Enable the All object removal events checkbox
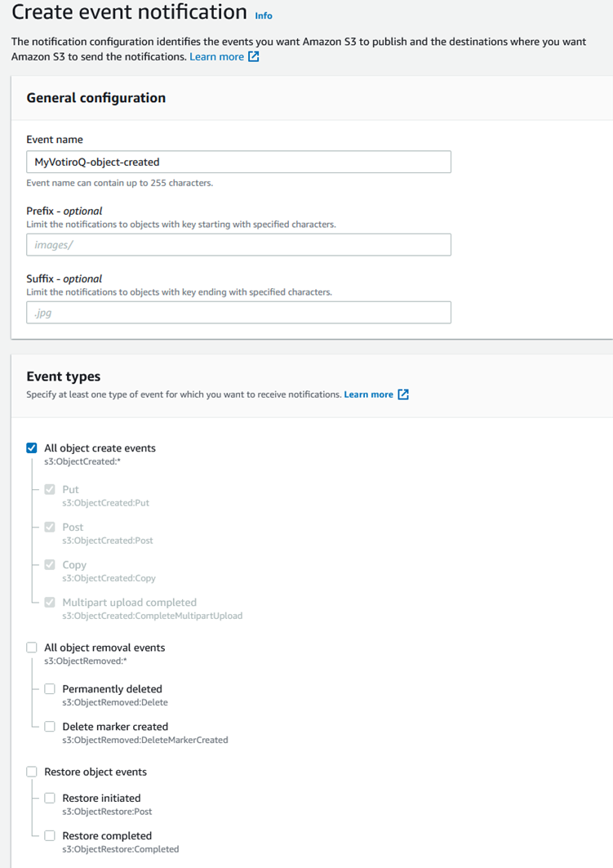The width and height of the screenshot is (613, 868). 32,648
